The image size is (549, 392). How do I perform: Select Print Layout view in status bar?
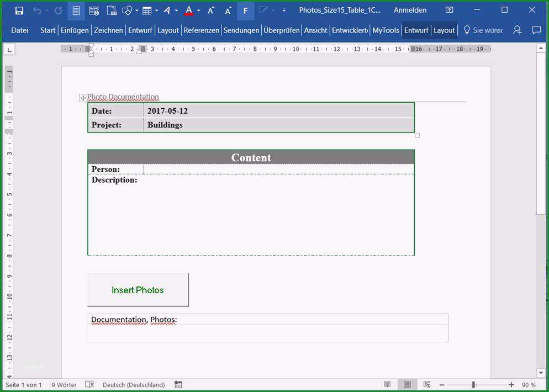(407, 385)
